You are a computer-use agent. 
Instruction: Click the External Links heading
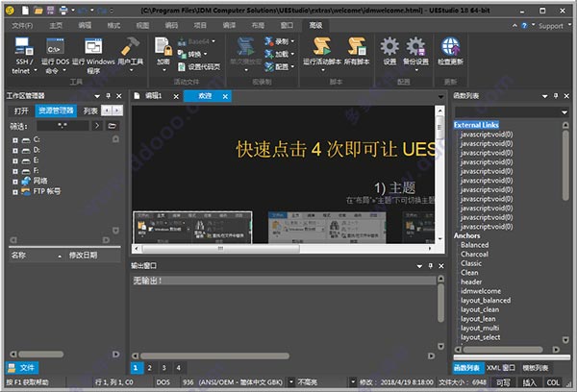click(x=476, y=125)
